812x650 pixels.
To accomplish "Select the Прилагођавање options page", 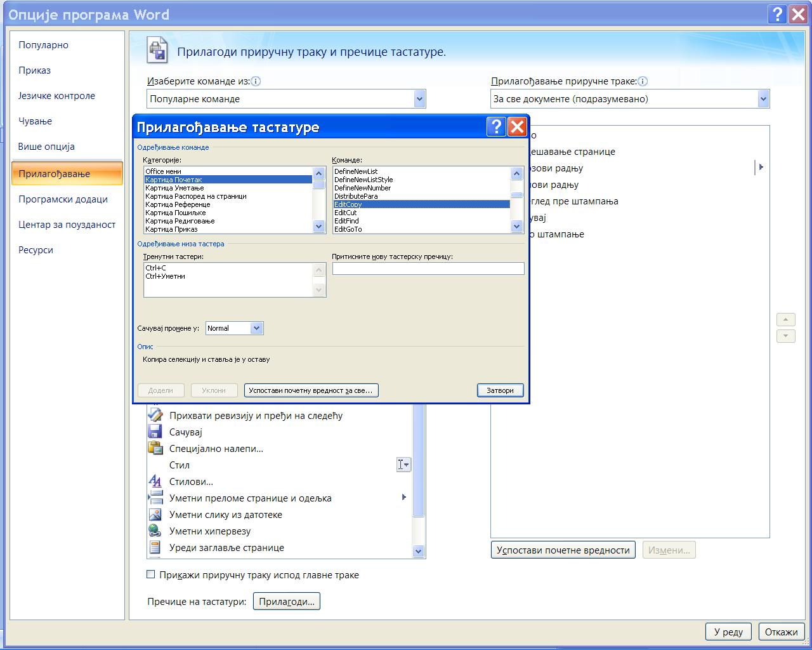I will pyautogui.click(x=67, y=173).
